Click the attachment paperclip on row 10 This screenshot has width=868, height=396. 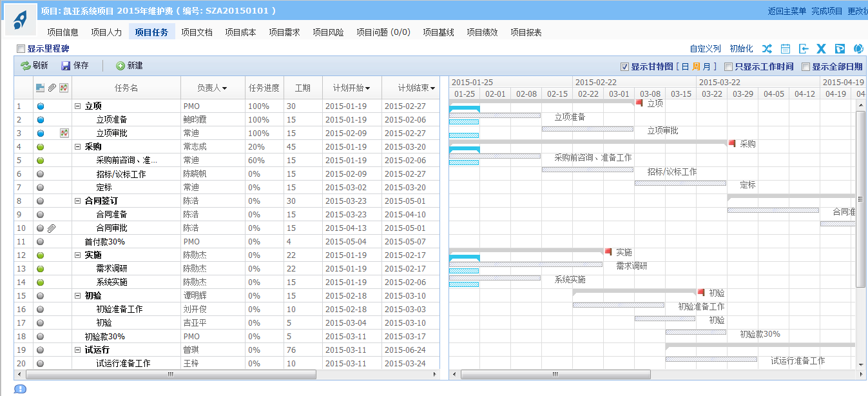52,228
